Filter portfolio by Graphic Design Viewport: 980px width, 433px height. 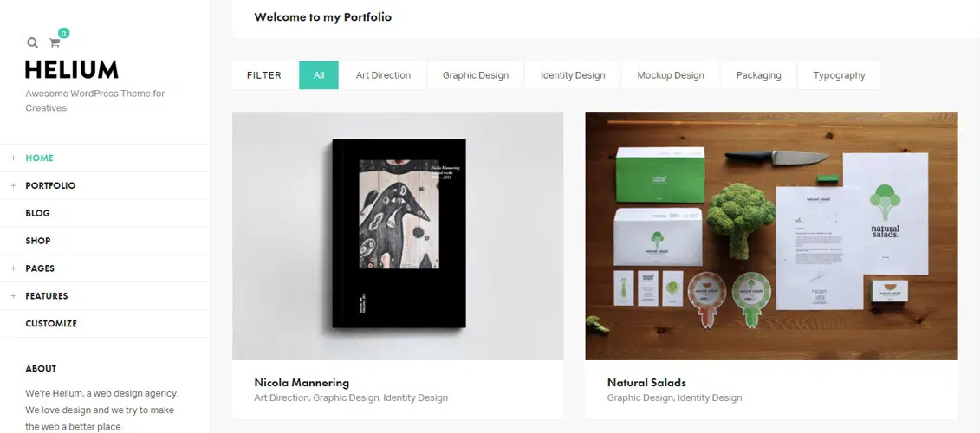tap(476, 75)
